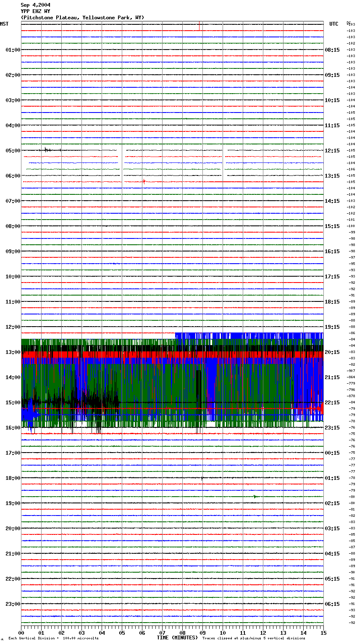Screen dimensions: 357x644
Task: Click the 08:15 UTC time label
Action: 332,50
